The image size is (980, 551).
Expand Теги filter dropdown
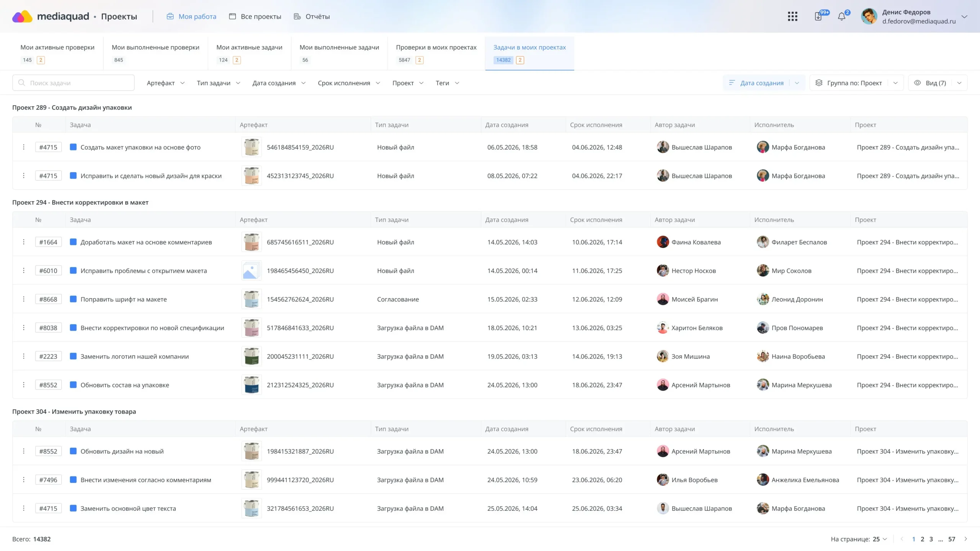pos(447,83)
